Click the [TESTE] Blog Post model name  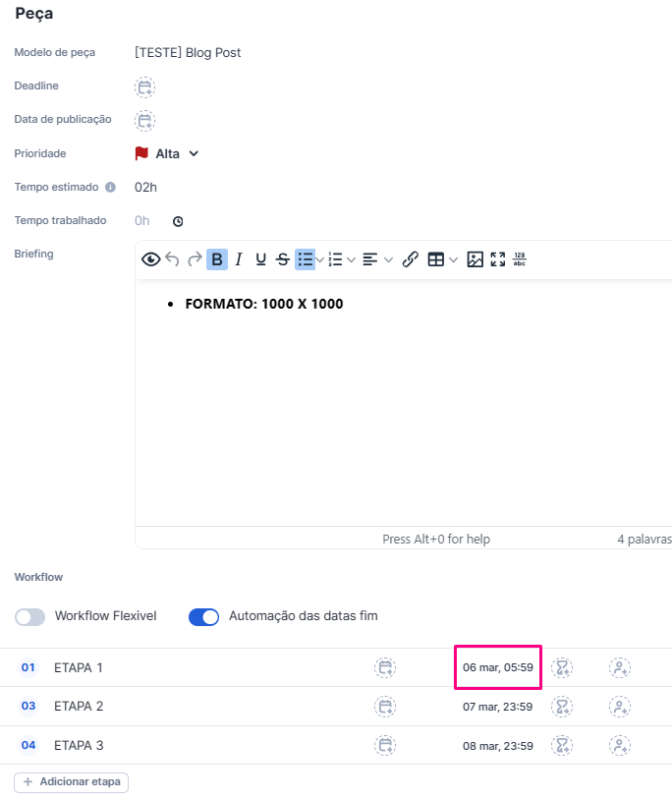point(188,52)
